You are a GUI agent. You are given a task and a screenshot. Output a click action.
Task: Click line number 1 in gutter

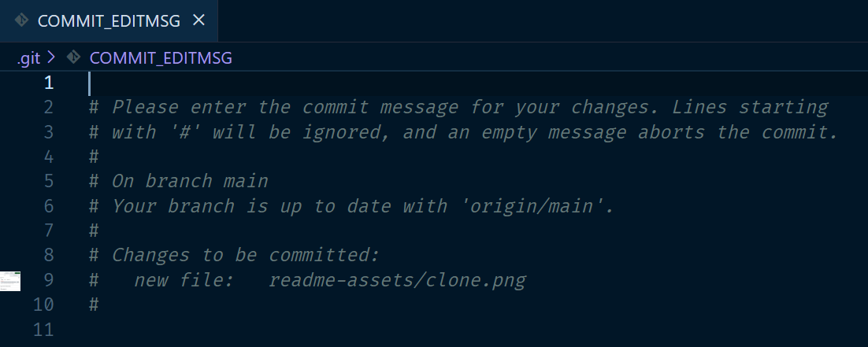coord(49,83)
